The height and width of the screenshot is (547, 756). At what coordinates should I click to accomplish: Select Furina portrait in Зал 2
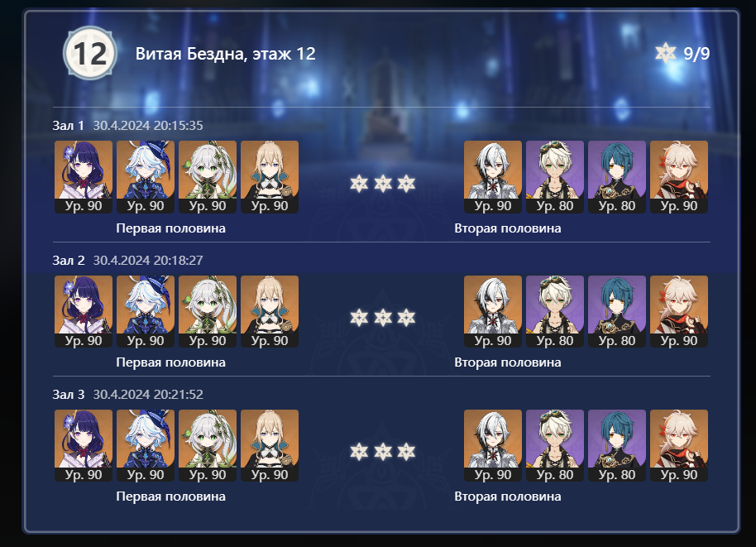pos(146,311)
